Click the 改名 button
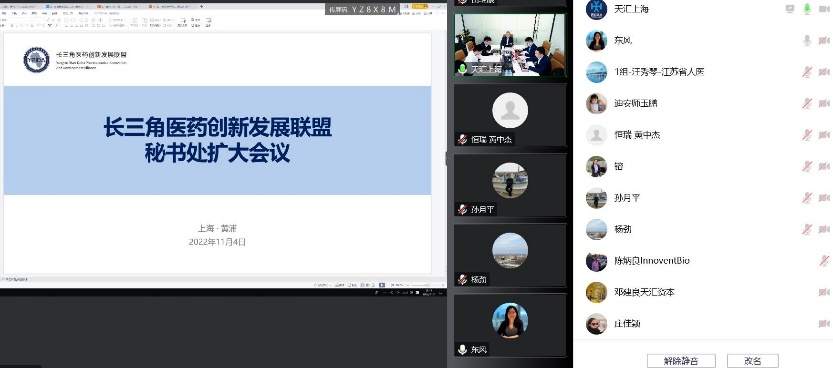 click(753, 361)
